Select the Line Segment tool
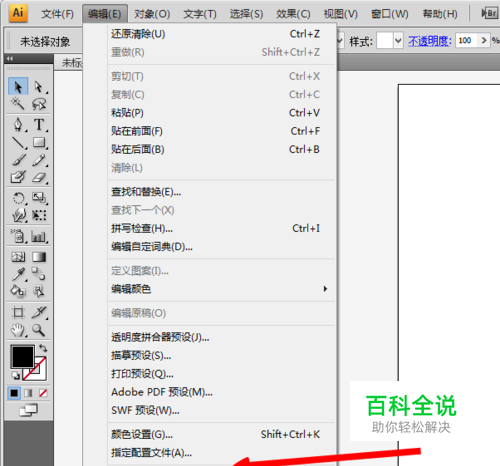The width and height of the screenshot is (500, 466). [x=18, y=143]
